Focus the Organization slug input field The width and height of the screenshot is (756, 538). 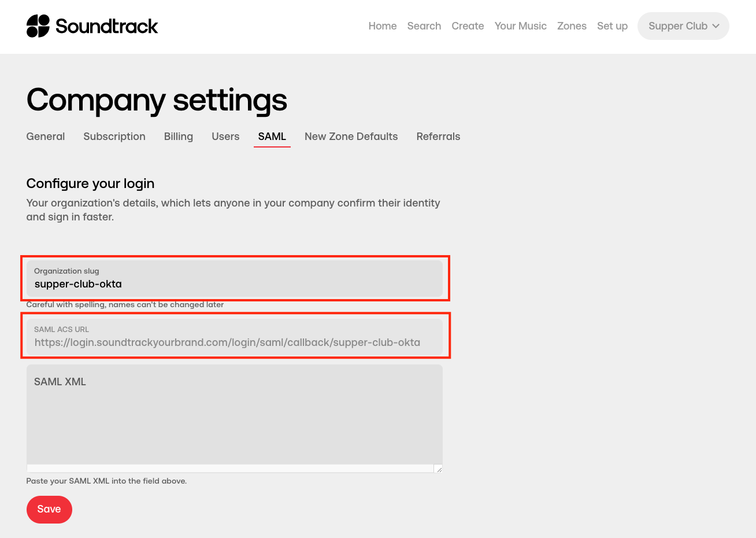pos(235,278)
